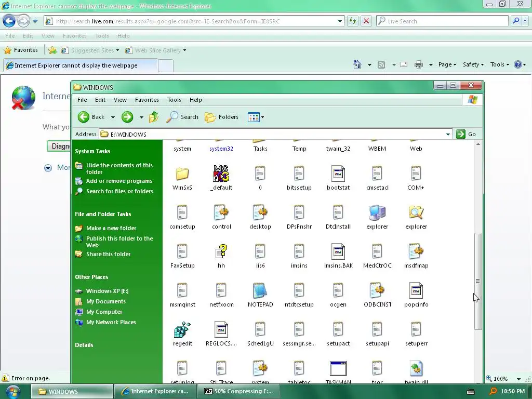
Task: Click the Views toolbar icon
Action: [254, 117]
